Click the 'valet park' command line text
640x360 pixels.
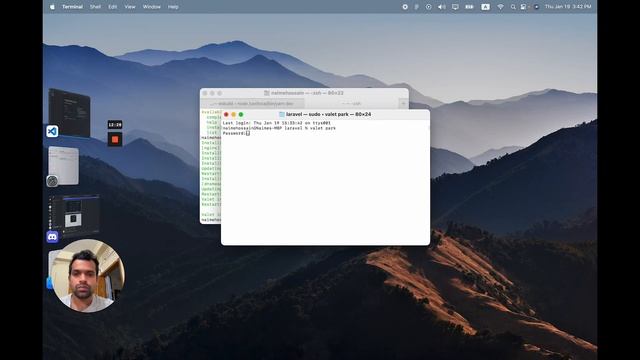(323, 128)
